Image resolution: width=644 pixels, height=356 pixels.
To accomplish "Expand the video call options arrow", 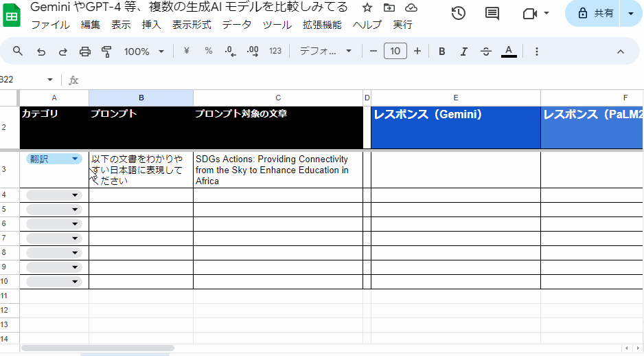I will tap(547, 13).
